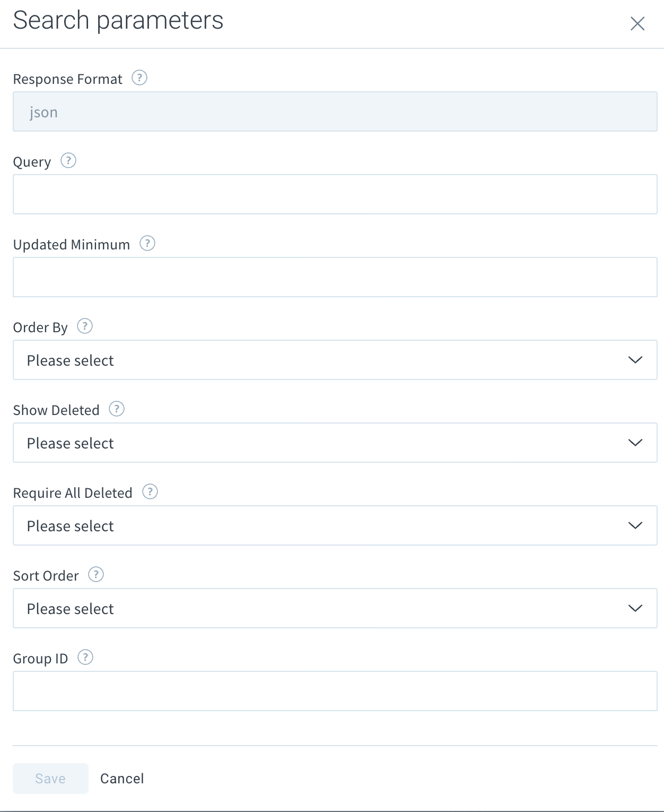This screenshot has width=664, height=812.
Task: Show help for Order By field
Action: coord(85,326)
